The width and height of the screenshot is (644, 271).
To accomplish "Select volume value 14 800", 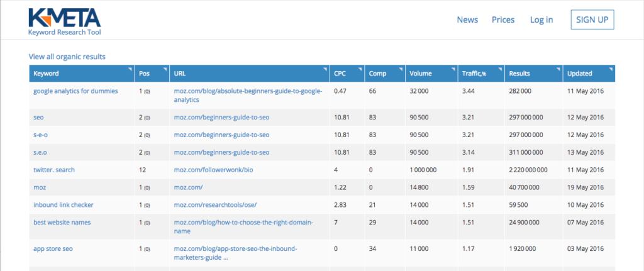I will [419, 187].
